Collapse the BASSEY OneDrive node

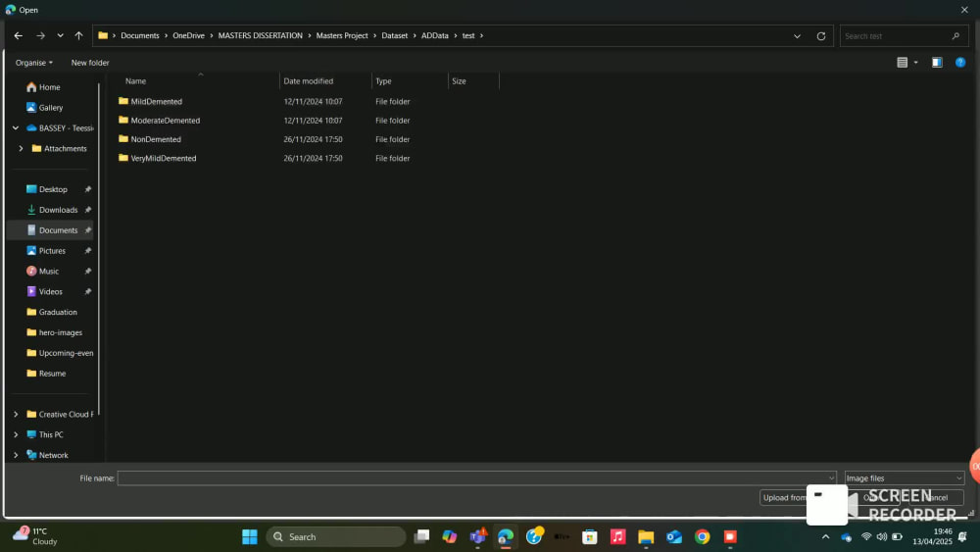pos(16,128)
